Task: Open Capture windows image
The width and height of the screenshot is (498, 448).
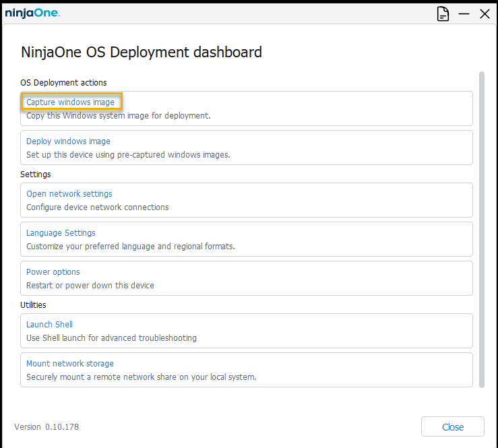Action: pyautogui.click(x=71, y=102)
